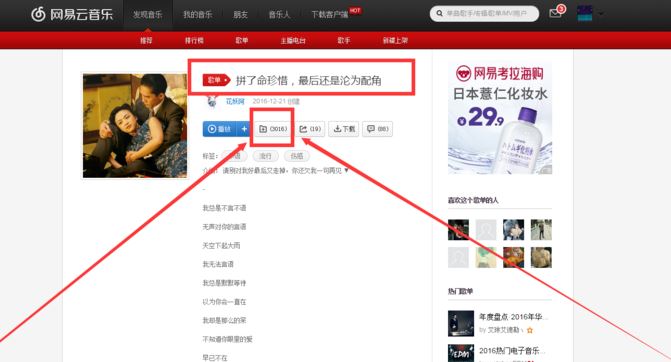Click the share button showing 19
The height and width of the screenshot is (362, 671).
(x=310, y=129)
